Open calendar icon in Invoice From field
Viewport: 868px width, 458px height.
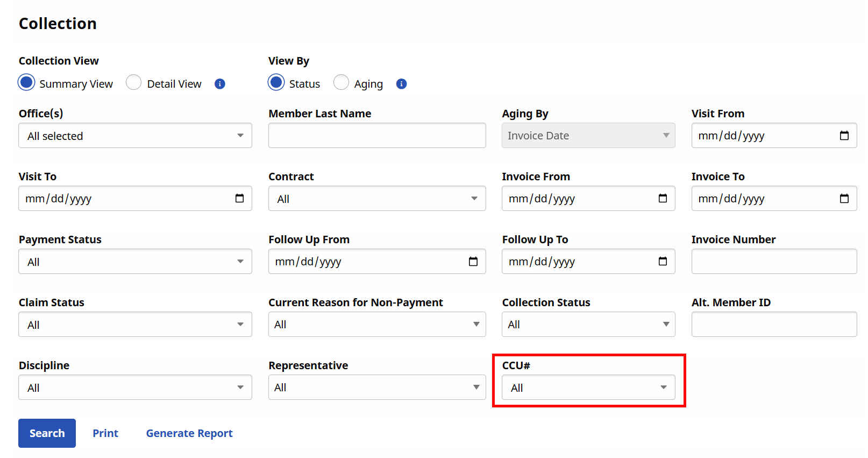[663, 199]
